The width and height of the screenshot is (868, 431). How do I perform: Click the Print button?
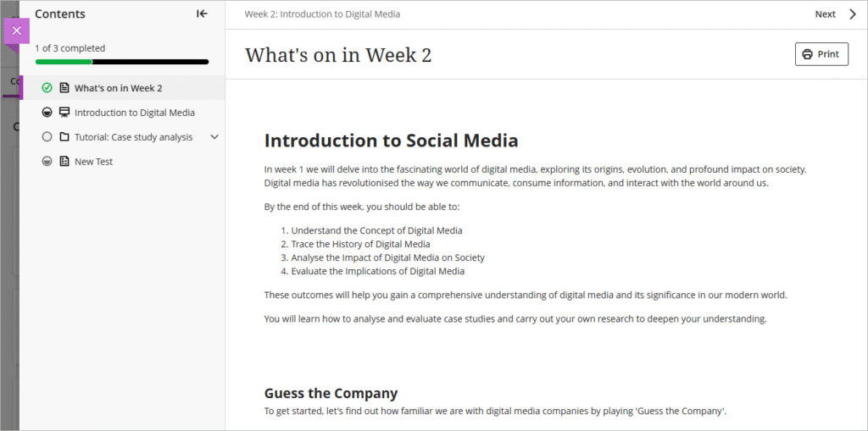(821, 54)
